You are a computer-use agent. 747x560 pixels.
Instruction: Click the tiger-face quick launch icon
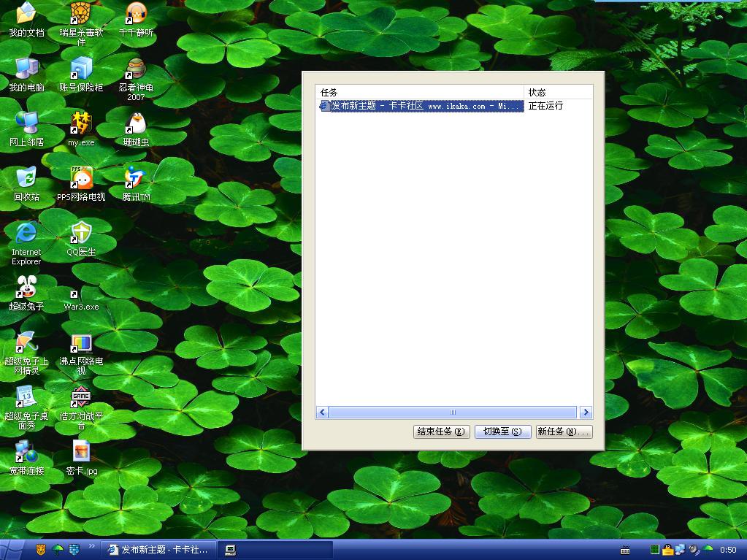coord(41,550)
